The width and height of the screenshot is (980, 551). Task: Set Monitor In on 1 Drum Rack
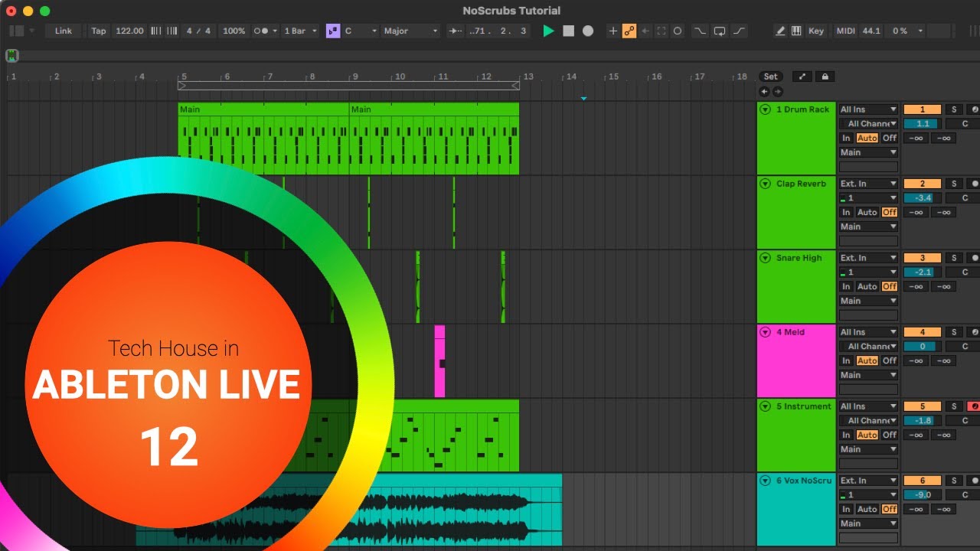pos(846,138)
